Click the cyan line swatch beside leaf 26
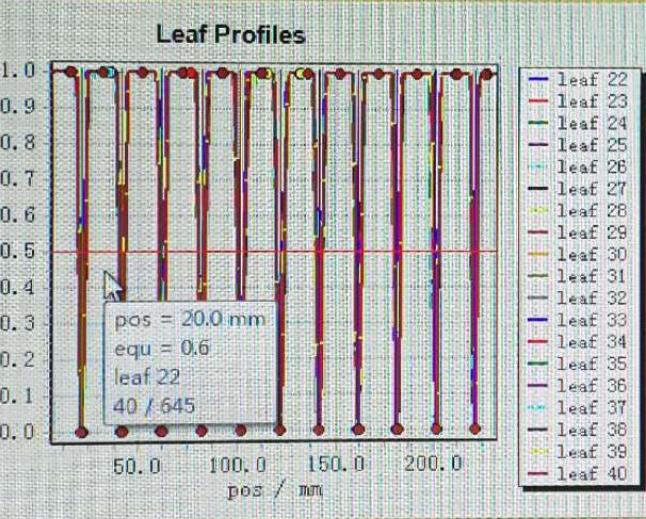Viewport: 646px width, 519px height. pos(538,167)
